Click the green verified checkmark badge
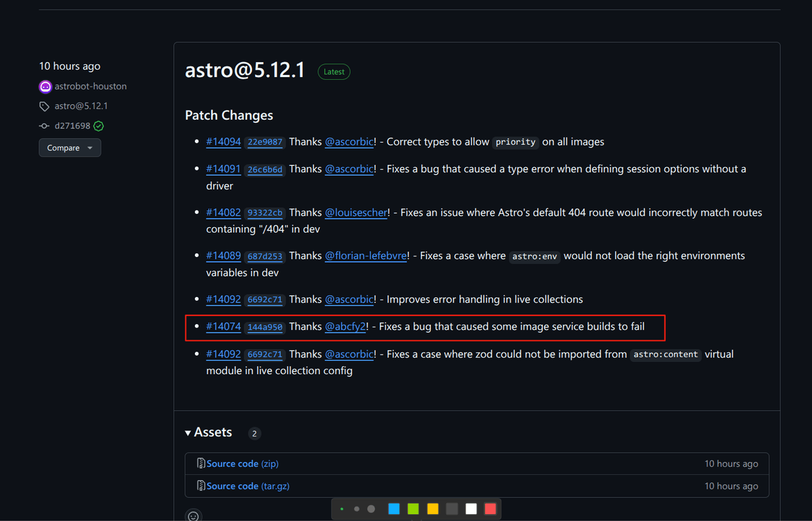This screenshot has height=521, width=812. 99,126
